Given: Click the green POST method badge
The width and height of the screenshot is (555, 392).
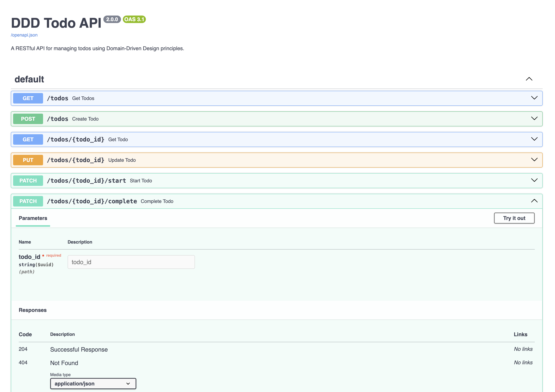Looking at the screenshot, I should pyautogui.click(x=28, y=119).
